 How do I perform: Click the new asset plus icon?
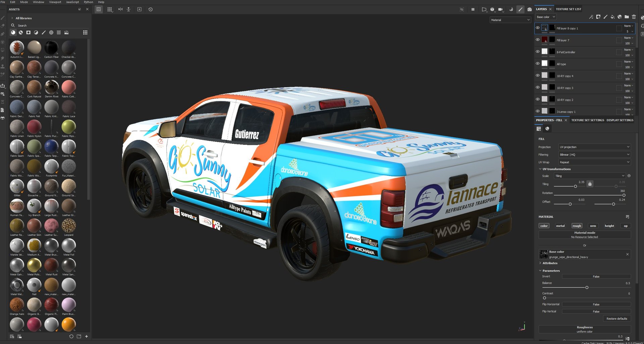click(x=87, y=336)
